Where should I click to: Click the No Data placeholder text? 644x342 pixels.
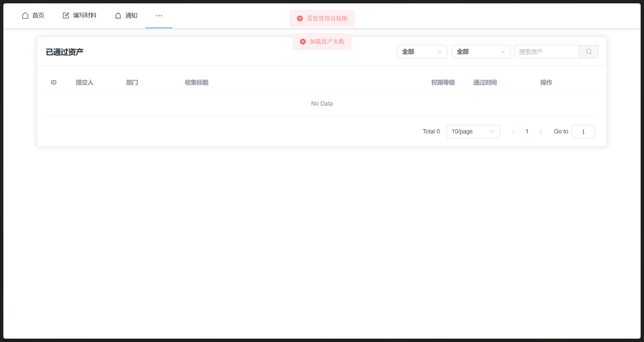pyautogui.click(x=322, y=104)
